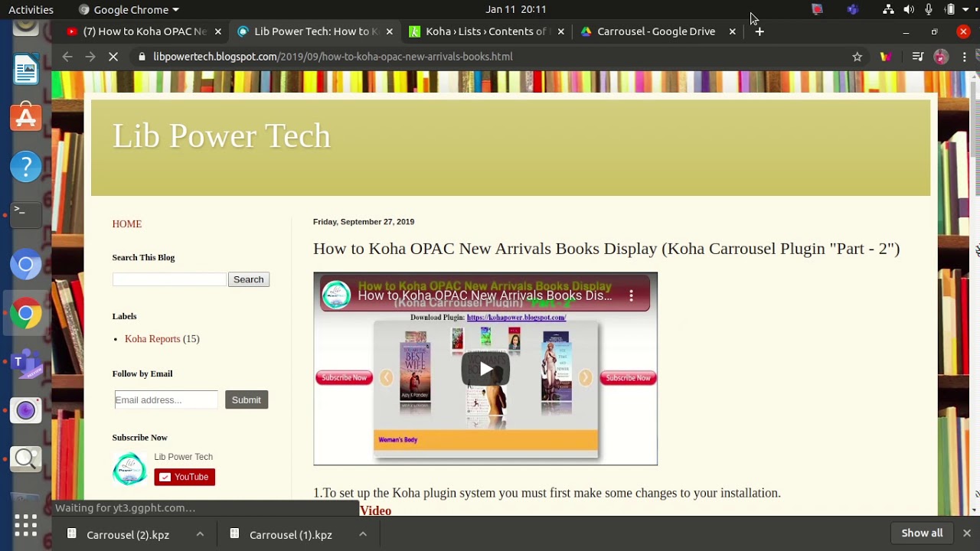Click the Lib Power Tech channel avatar

[129, 469]
